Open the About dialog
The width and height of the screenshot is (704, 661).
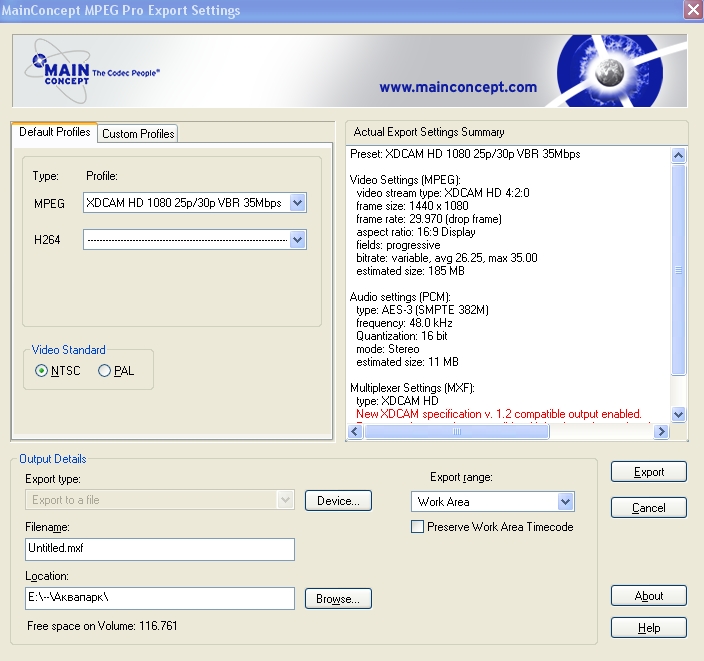tap(649, 596)
